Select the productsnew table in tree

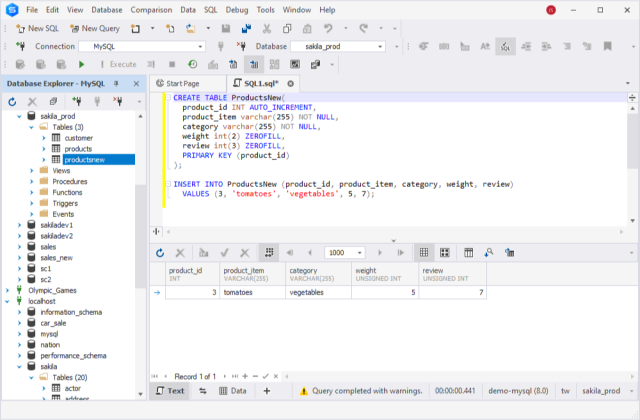84,160
